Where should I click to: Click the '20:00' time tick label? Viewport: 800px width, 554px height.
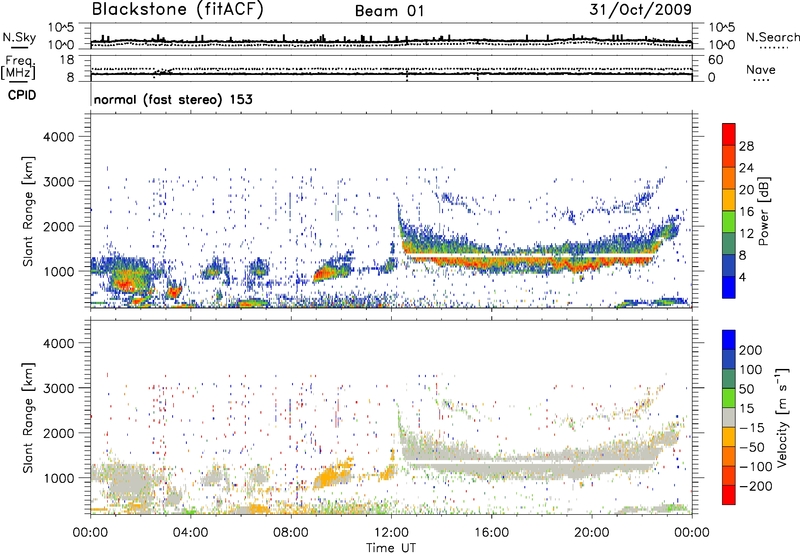pyautogui.click(x=592, y=533)
